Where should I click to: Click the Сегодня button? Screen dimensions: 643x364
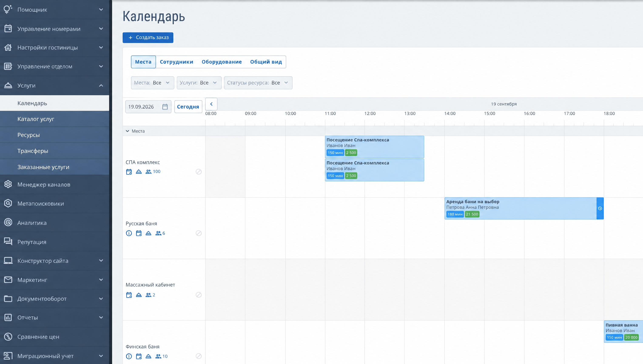188,107
